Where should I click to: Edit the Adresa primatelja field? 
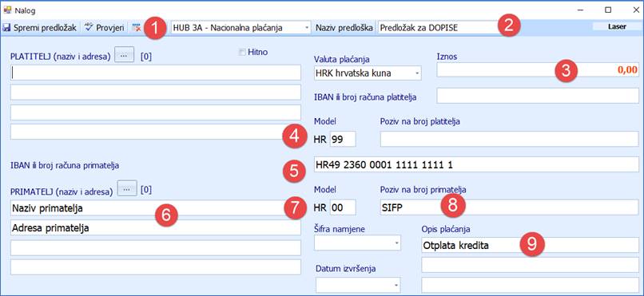(156, 227)
